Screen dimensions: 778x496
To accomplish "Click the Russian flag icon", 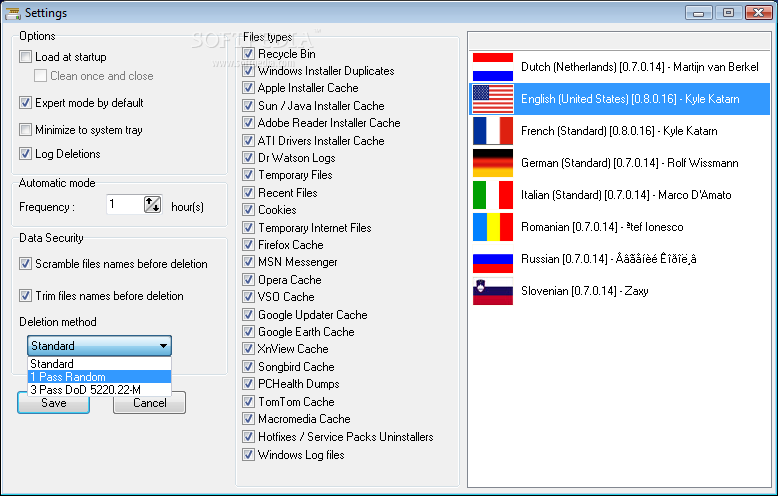I will [x=493, y=259].
